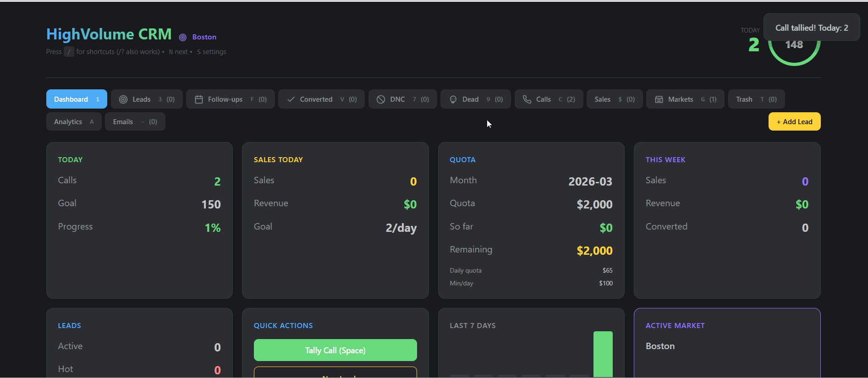Image resolution: width=868 pixels, height=378 pixels.
Task: Switch to the Emails tab
Action: (x=135, y=121)
